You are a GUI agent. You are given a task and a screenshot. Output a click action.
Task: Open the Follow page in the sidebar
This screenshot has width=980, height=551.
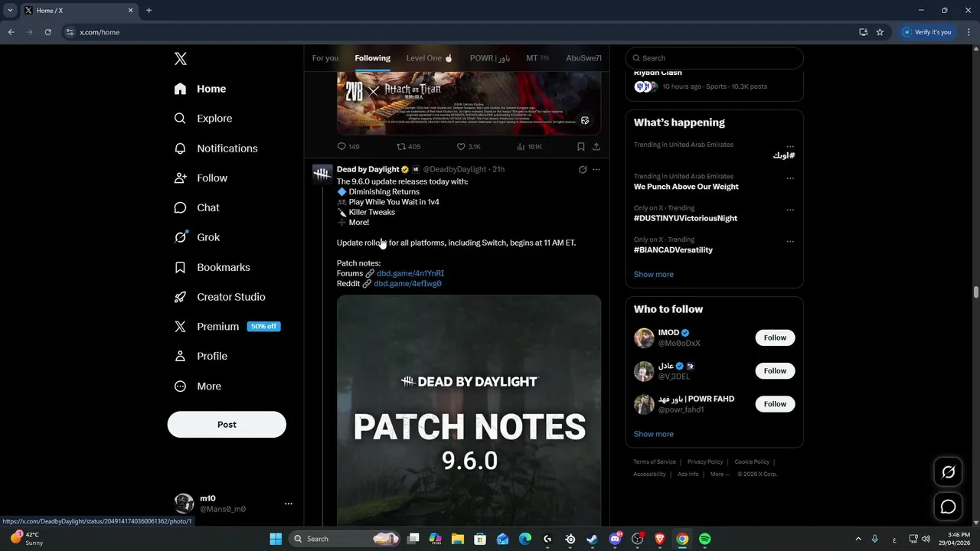click(x=201, y=178)
